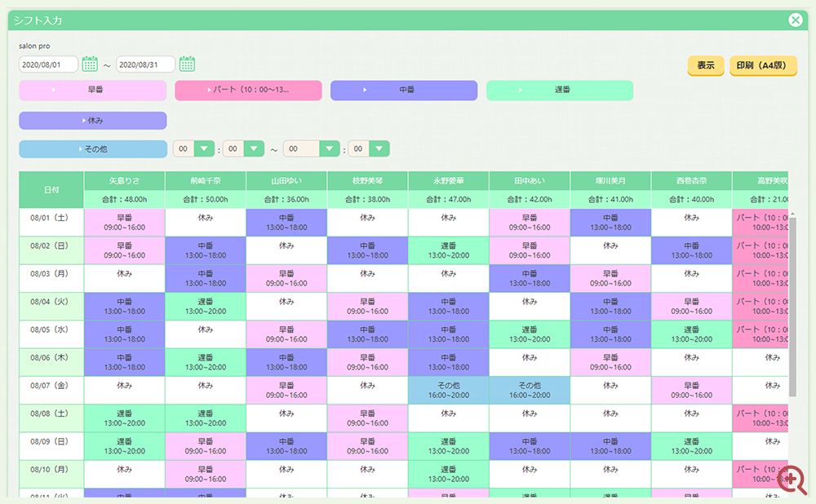Image resolution: width=816 pixels, height=504 pixels.
Task: Click the 08/07（金） date row
Action: pos(51,391)
